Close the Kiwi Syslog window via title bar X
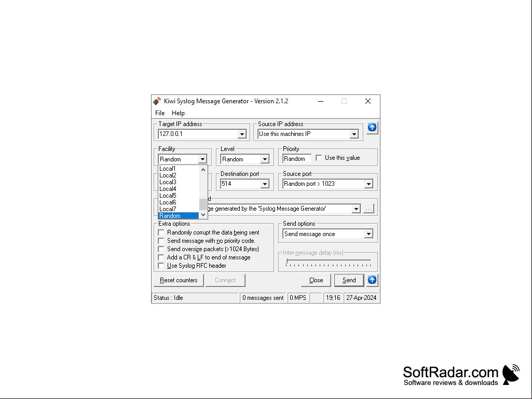The height and width of the screenshot is (399, 532). pos(368,101)
